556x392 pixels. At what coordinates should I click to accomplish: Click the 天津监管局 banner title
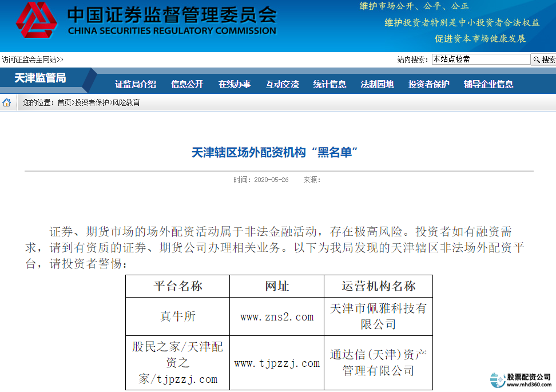pos(40,78)
